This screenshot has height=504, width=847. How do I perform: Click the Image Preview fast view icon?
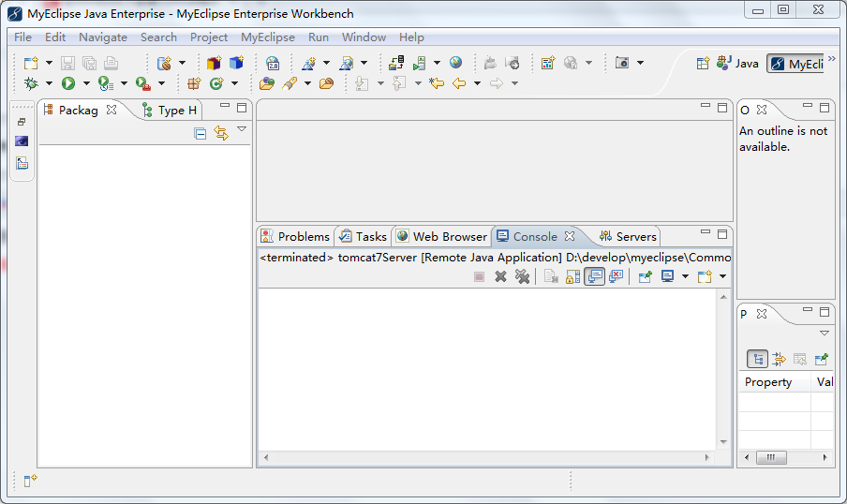click(22, 141)
